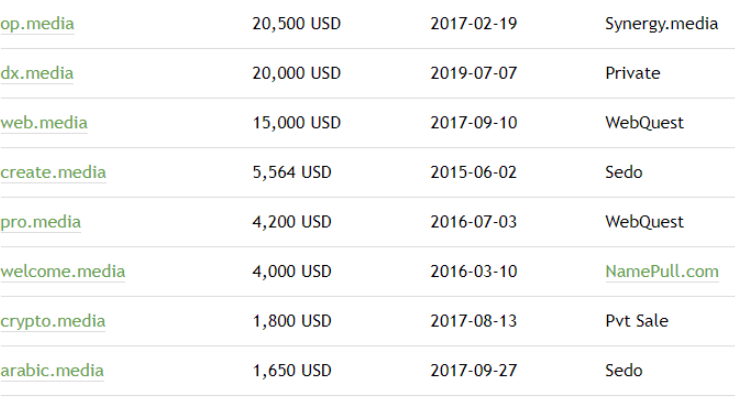Click the web.media domain link
The width and height of the screenshot is (735, 397).
(x=44, y=123)
